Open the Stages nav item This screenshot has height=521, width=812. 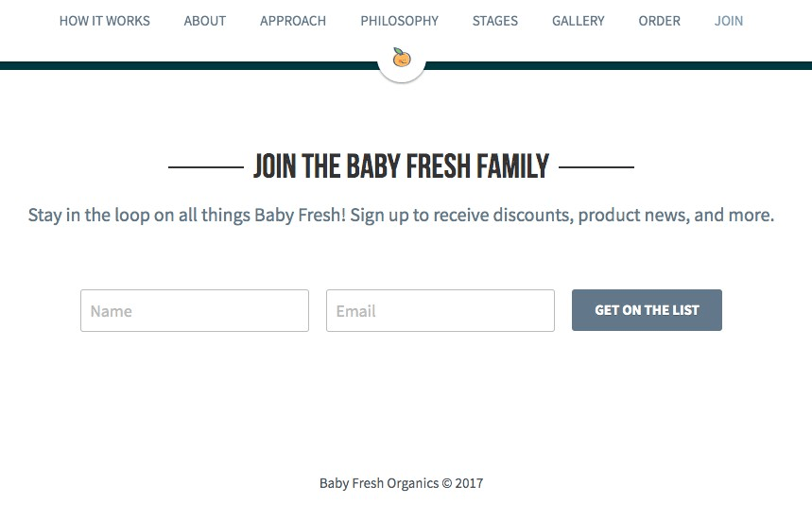click(x=495, y=21)
